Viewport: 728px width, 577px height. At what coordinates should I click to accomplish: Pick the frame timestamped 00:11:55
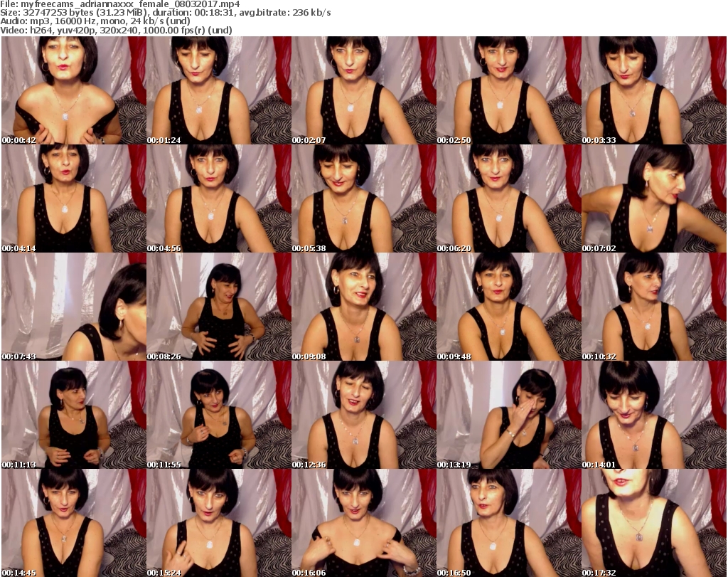[219, 415]
